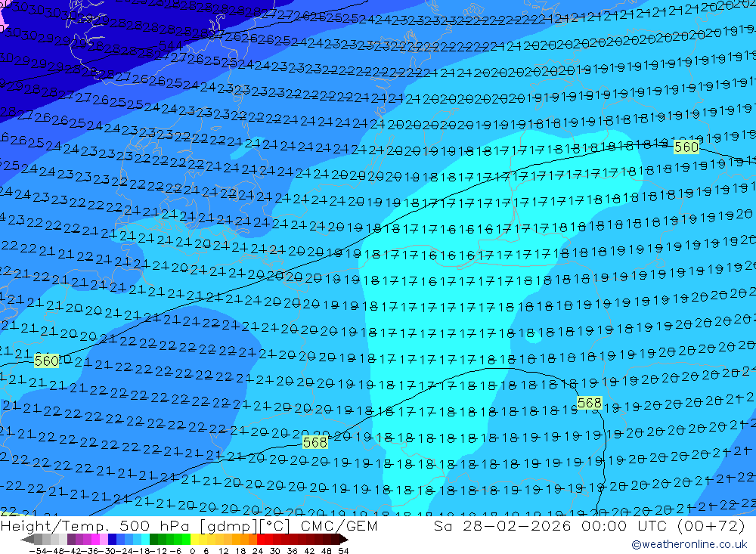Image resolution: width=756 pixels, height=554 pixels.
Task: Click the 'Sa 28-02-2026' date text
Action: coord(503,525)
